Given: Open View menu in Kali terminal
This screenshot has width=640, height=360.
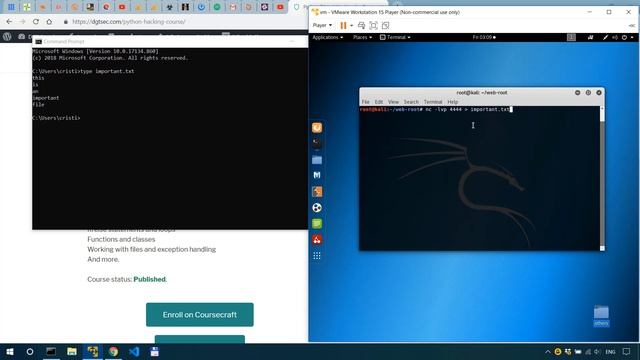Looking at the screenshot, I should tap(393, 102).
